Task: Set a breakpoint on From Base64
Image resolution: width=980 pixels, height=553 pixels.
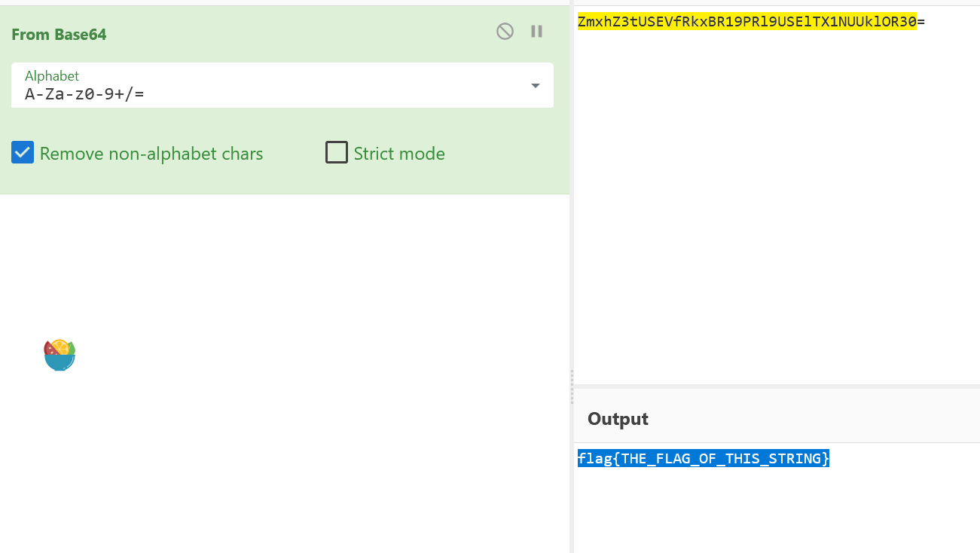Action: pyautogui.click(x=536, y=32)
